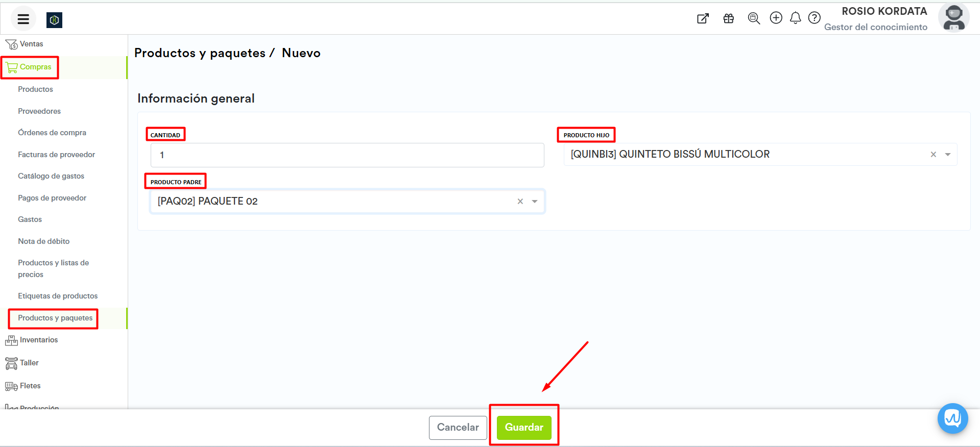Open the notifications bell

[795, 18]
